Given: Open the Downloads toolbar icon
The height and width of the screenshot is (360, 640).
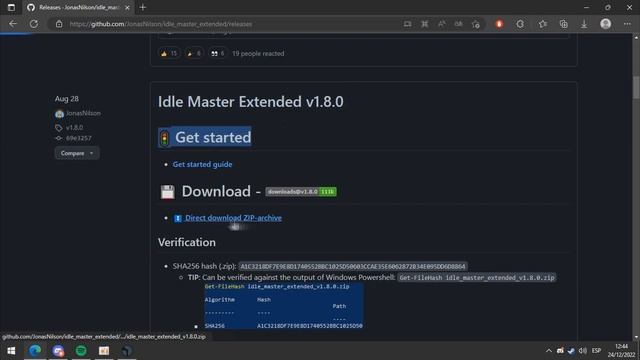Looking at the screenshot, I should pyautogui.click(x=584, y=24).
